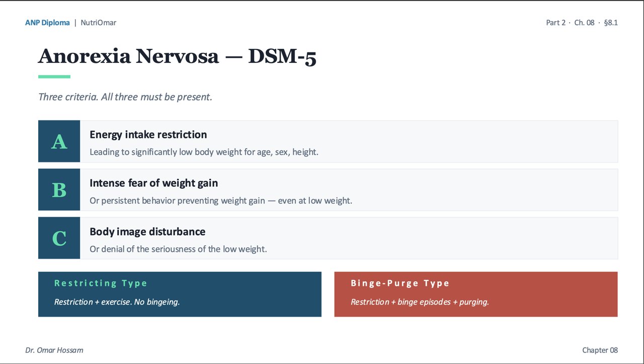644x364 pixels.
Task: Click the Dr. Omar Hossam footer name
Action: 54,350
